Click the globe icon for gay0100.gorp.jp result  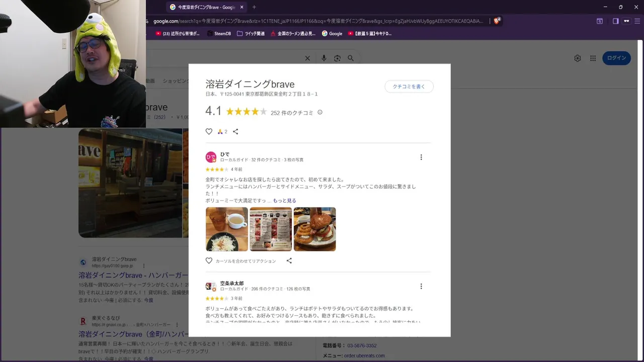(83, 262)
